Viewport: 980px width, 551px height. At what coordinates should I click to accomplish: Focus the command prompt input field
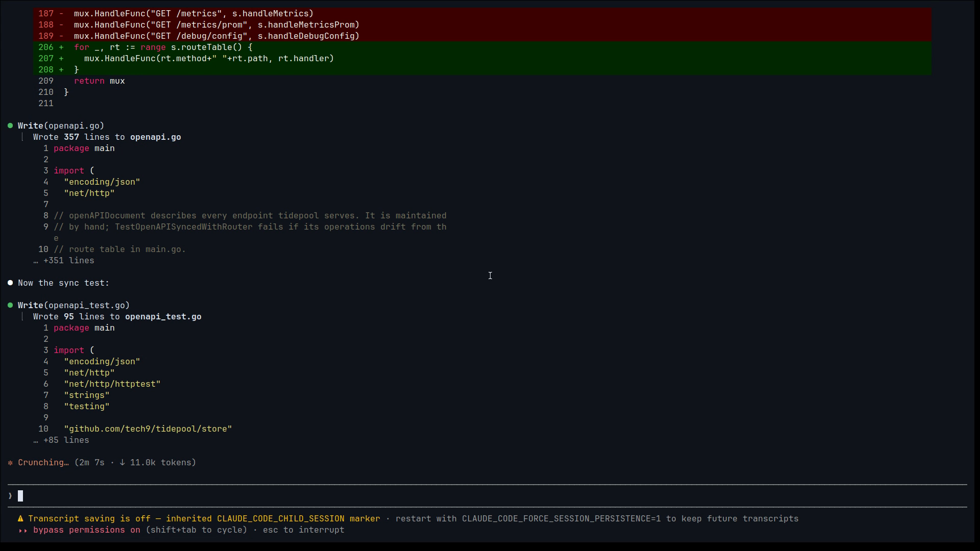pos(487,496)
